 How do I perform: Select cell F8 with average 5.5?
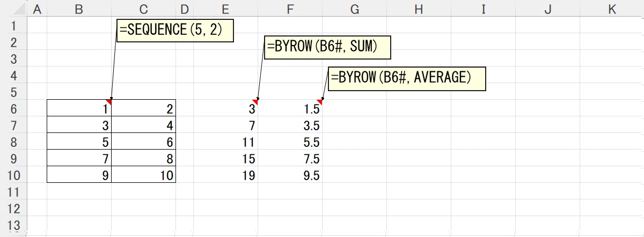[290, 142]
